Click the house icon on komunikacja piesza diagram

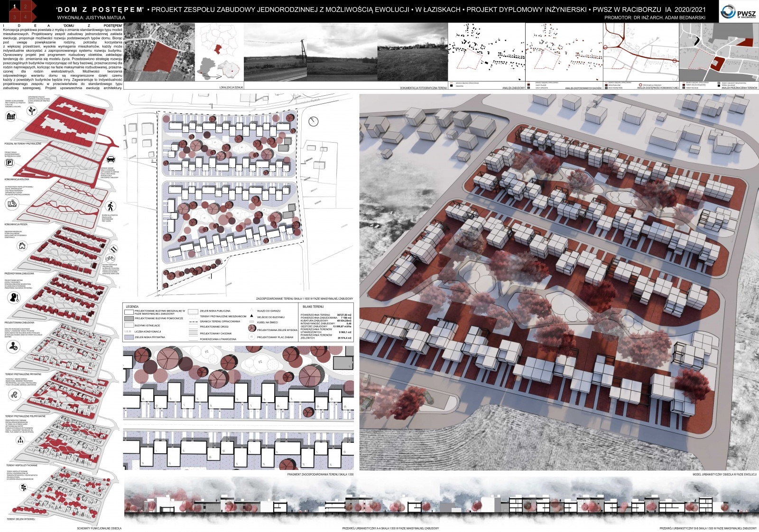click(x=21, y=247)
